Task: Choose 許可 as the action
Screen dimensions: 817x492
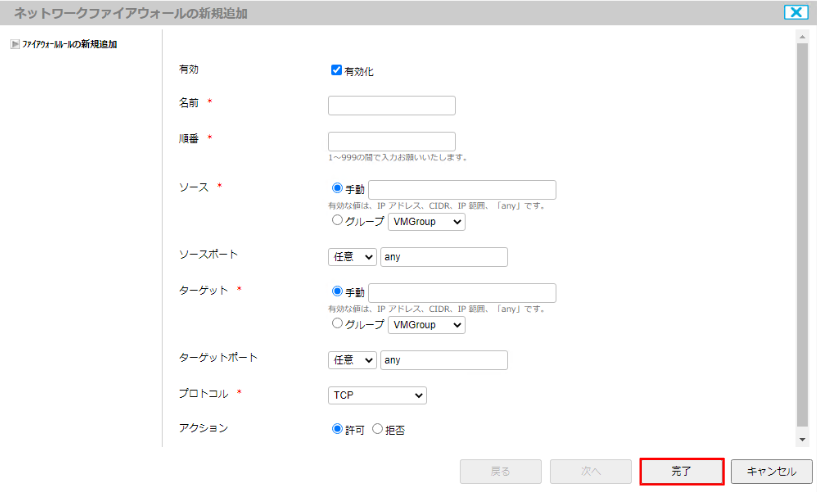Action: coord(336,429)
